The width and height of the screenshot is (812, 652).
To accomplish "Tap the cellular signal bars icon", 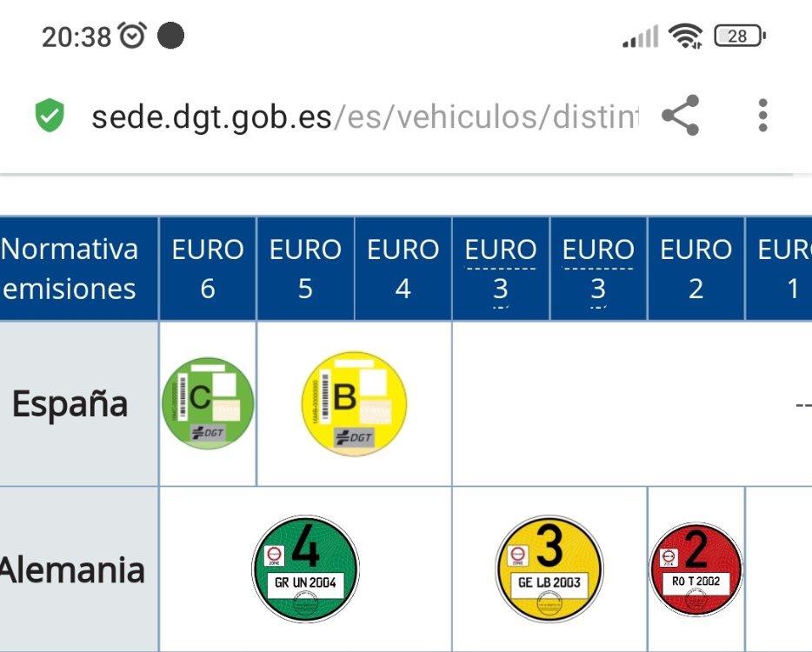I will click(x=641, y=37).
